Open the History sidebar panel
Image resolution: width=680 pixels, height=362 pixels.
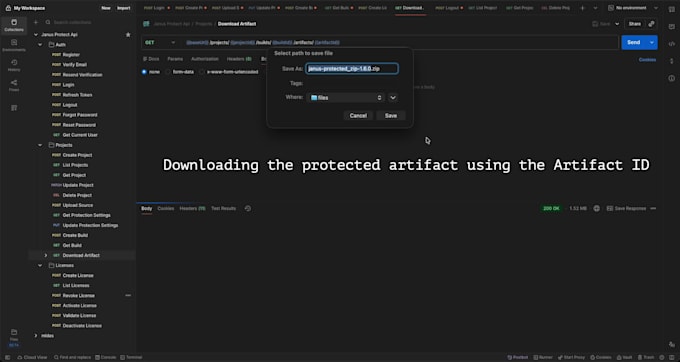(x=14, y=65)
